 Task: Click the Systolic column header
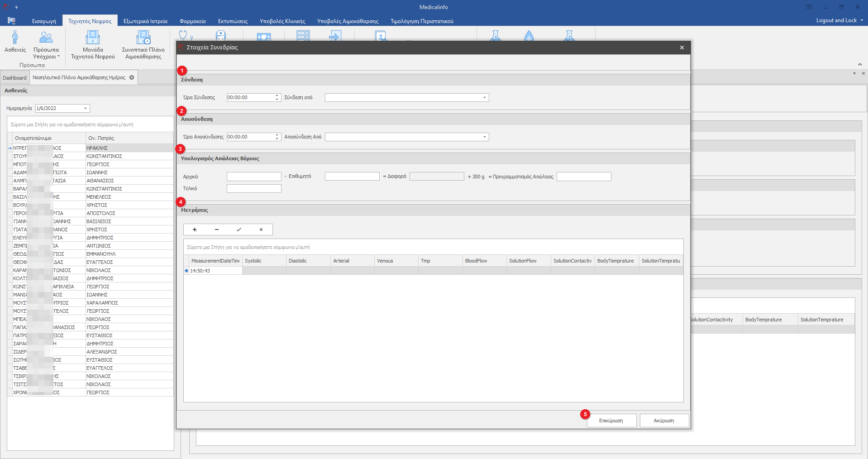click(x=264, y=261)
